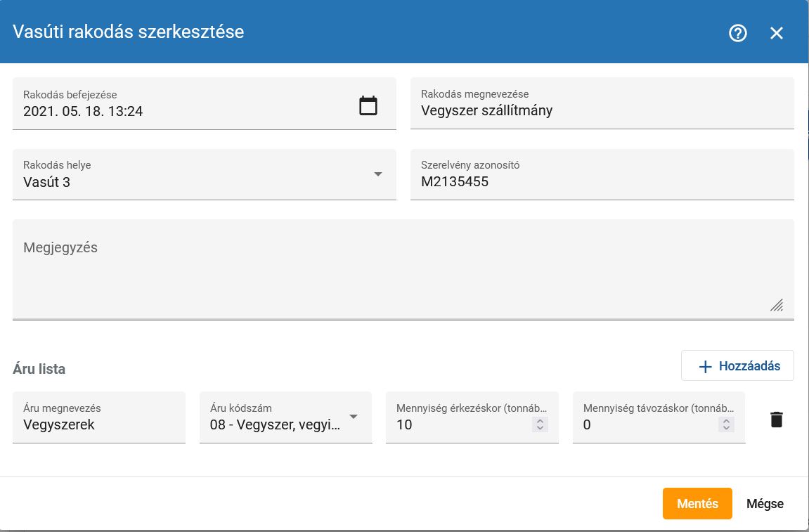Increase the Mennyiség távozáskor value

(x=726, y=421)
